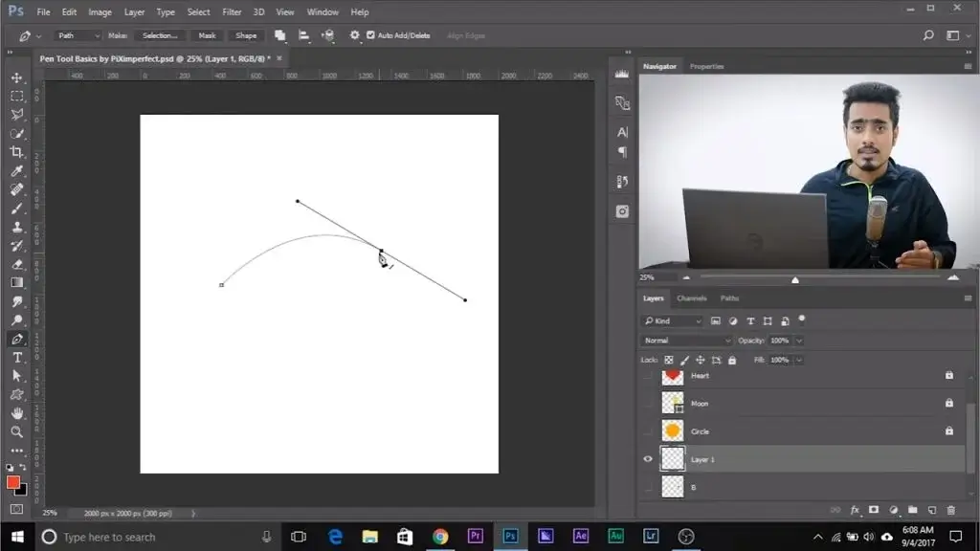Click the delete layer trash icon

[x=950, y=510]
